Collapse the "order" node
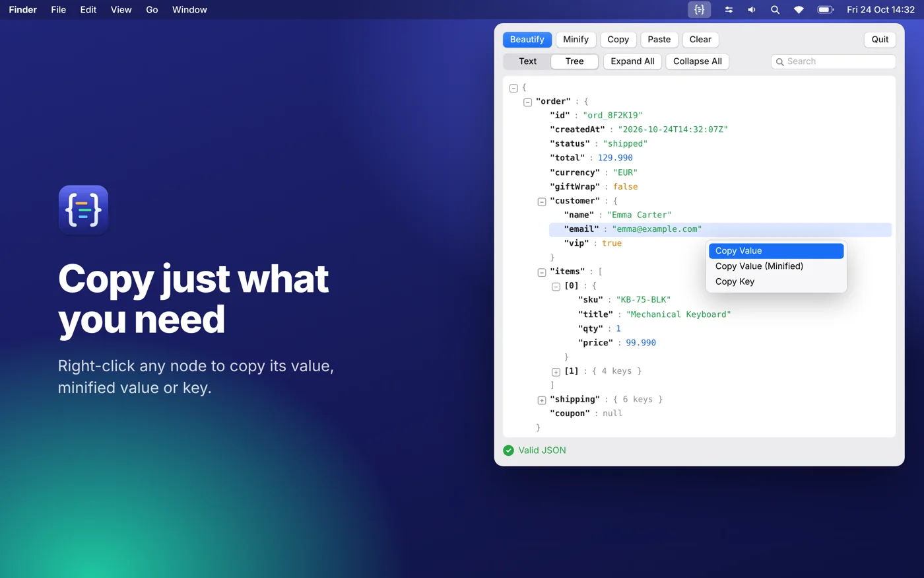Viewport: 924px width, 578px height. pos(527,102)
